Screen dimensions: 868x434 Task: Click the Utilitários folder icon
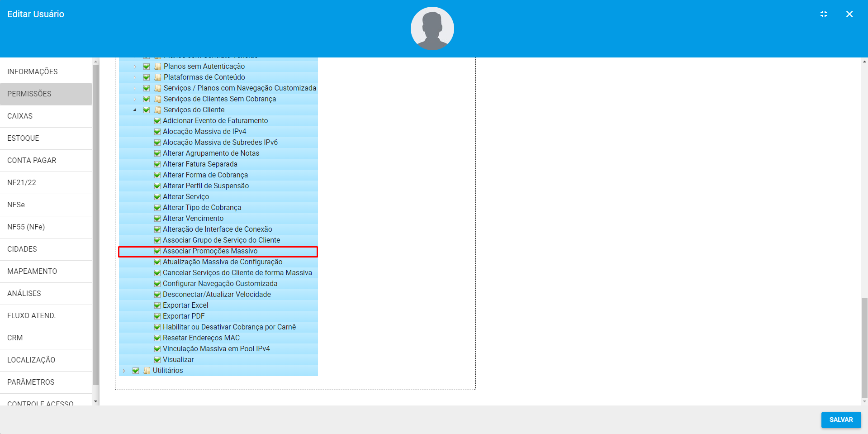[147, 371]
